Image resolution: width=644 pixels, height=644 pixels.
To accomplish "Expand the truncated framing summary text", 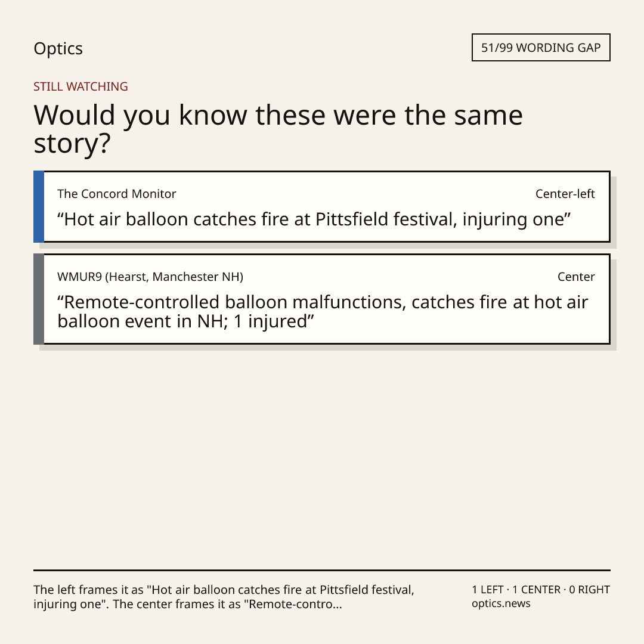I will point(224,597).
